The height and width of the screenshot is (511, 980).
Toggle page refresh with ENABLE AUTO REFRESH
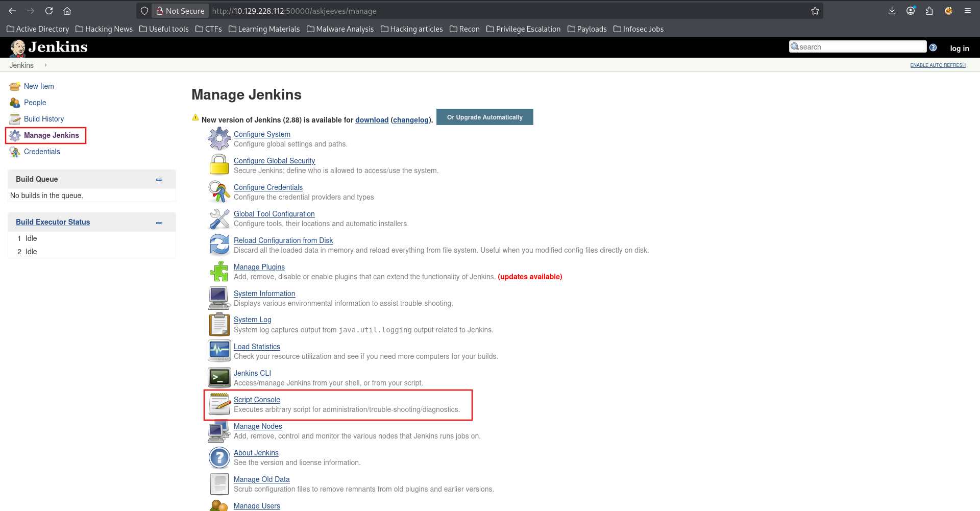(938, 65)
